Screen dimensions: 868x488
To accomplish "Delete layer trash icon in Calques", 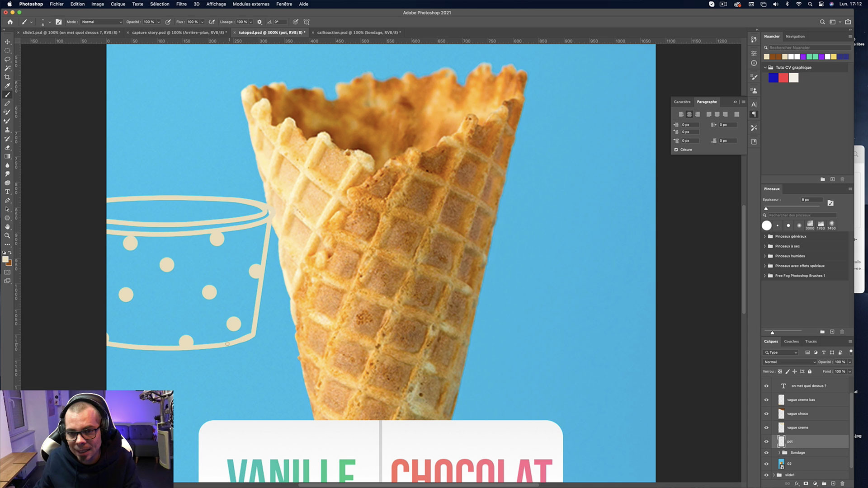I will (x=842, y=483).
